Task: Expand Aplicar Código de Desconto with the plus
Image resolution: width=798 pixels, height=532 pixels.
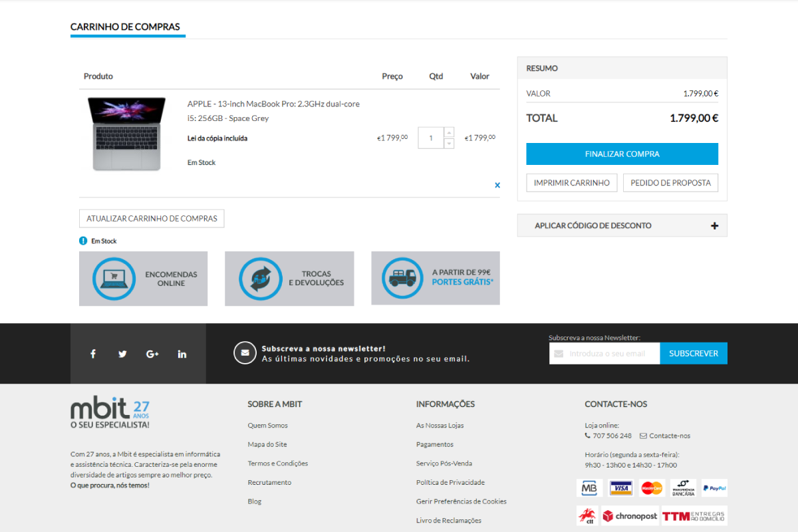Action: click(715, 225)
